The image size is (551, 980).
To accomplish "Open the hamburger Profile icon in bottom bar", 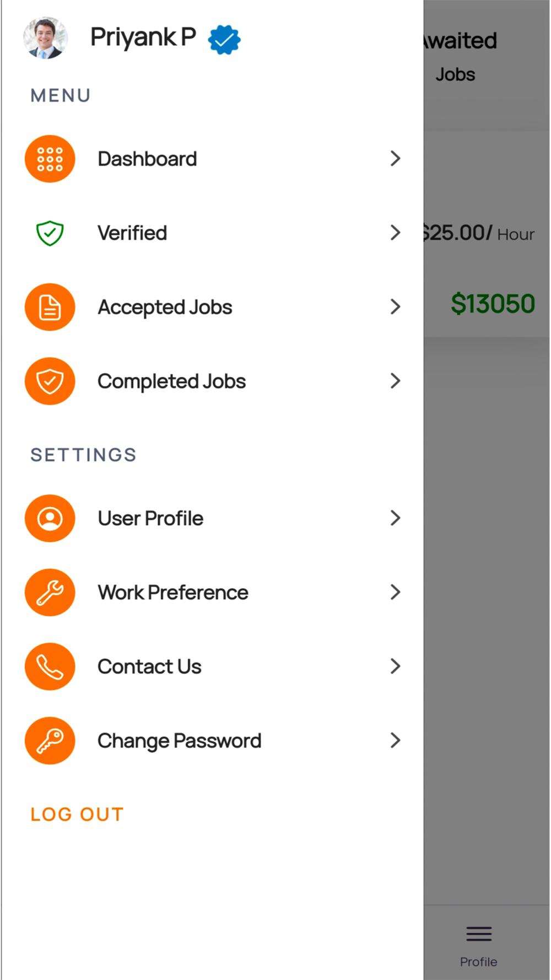I will [479, 934].
